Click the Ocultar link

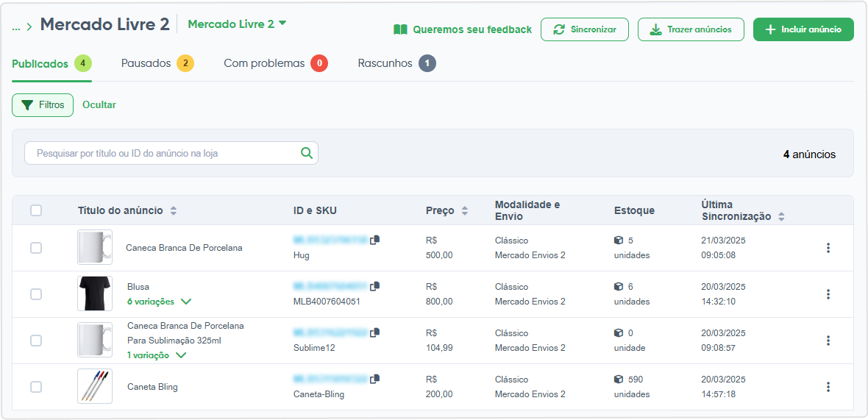(99, 104)
